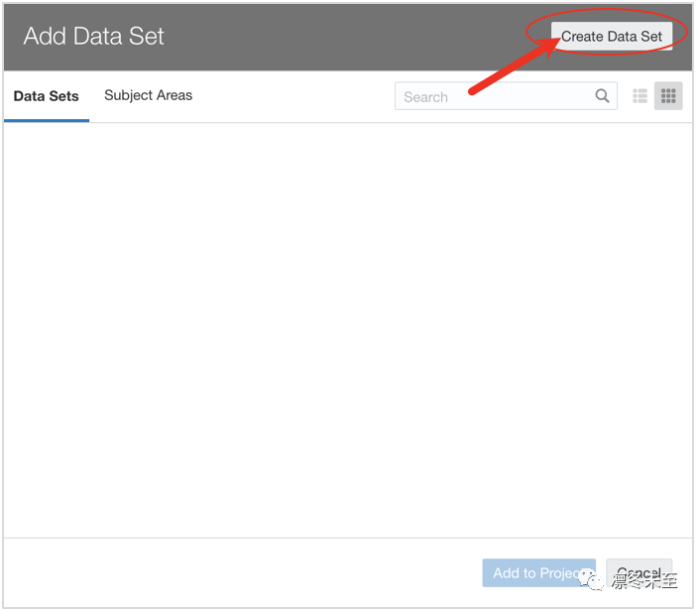Screen dimensions: 700x611
Task: Click the gray dialog header bar
Action: (348, 37)
